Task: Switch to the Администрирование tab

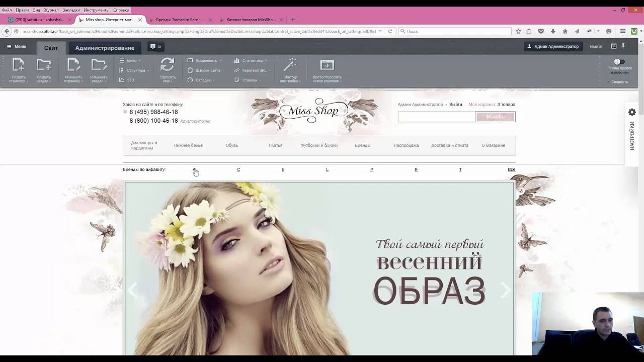Action: coord(105,48)
